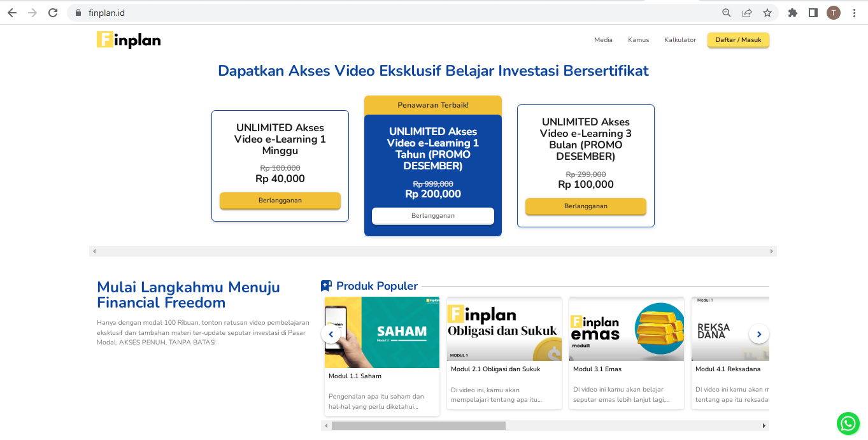The height and width of the screenshot is (440, 868).
Task: Click the bookmark star icon
Action: (x=767, y=12)
